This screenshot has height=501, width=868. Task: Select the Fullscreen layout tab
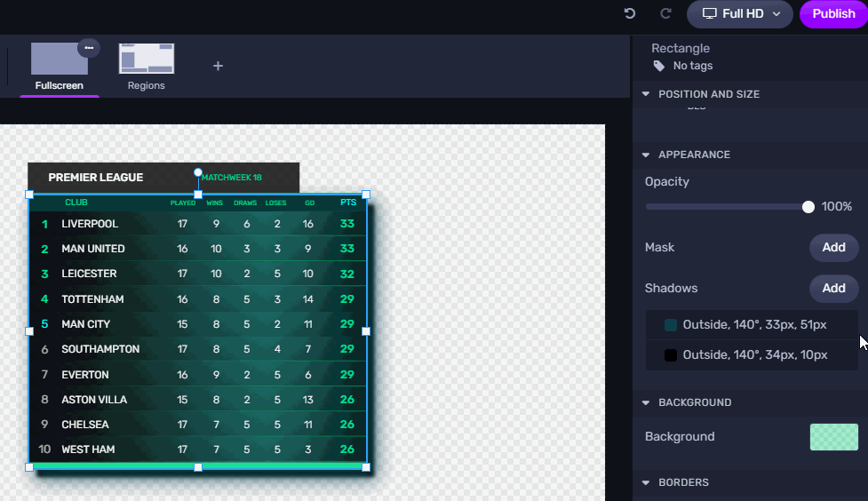click(x=60, y=67)
